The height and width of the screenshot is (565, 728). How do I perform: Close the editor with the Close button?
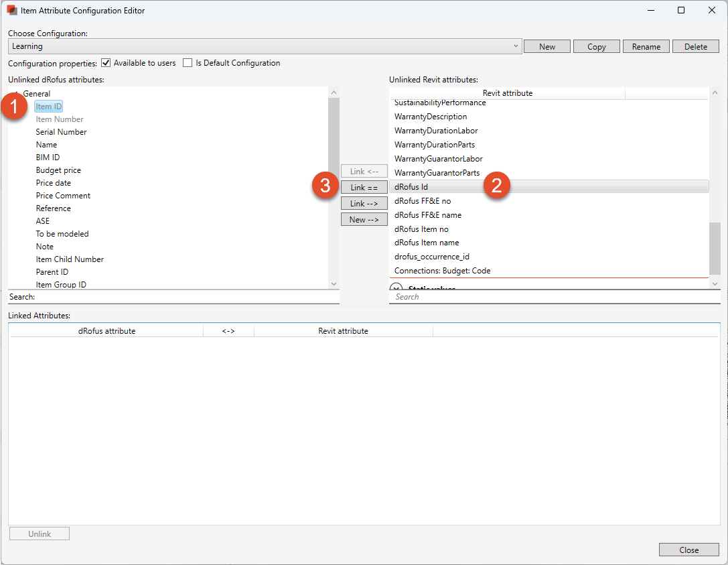688,550
